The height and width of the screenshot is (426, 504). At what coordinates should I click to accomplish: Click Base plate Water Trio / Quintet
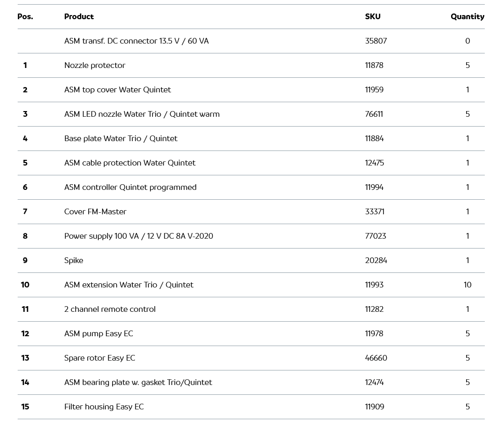(120, 139)
